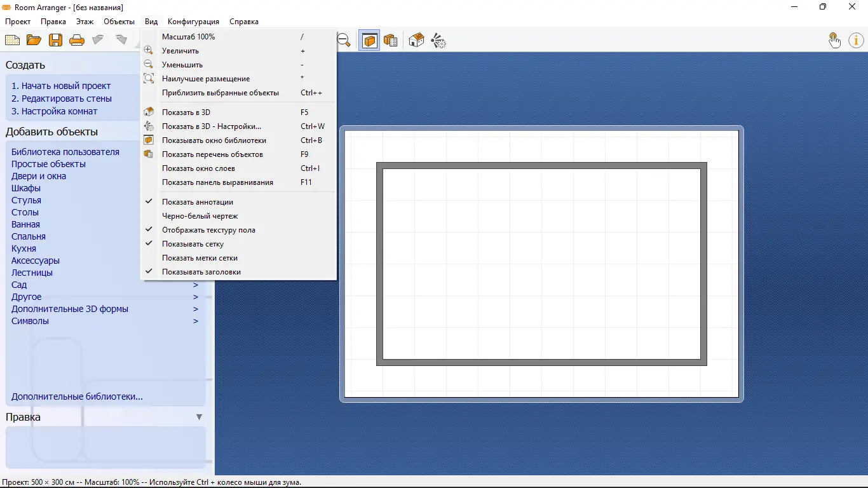Open «Библиотека пользователя» category

point(65,152)
